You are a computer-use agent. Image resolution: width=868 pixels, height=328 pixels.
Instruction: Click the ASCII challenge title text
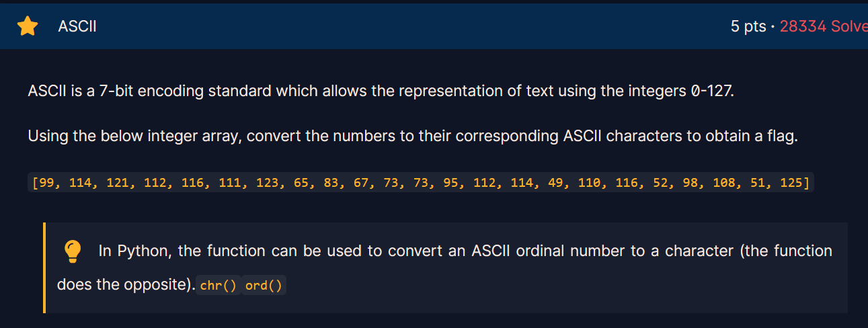tap(77, 26)
